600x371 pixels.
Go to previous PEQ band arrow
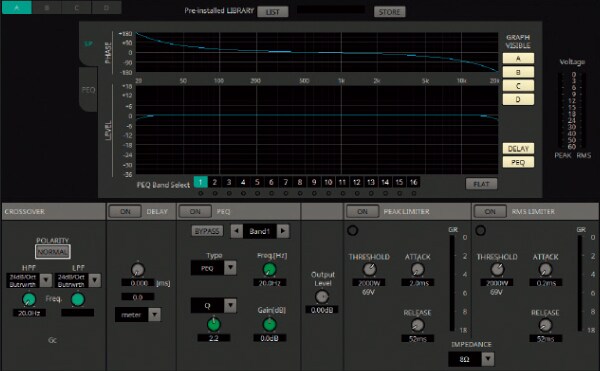[236, 231]
